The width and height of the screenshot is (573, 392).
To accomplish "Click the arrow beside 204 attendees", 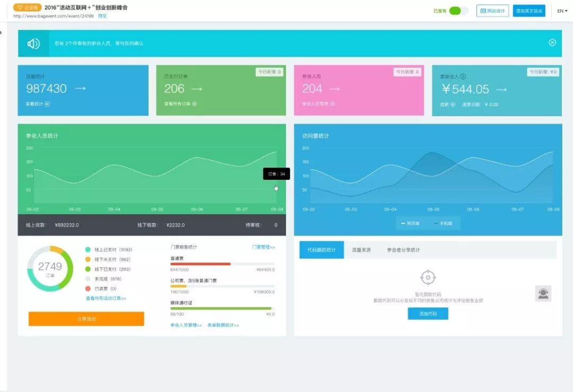I will pyautogui.click(x=334, y=89).
